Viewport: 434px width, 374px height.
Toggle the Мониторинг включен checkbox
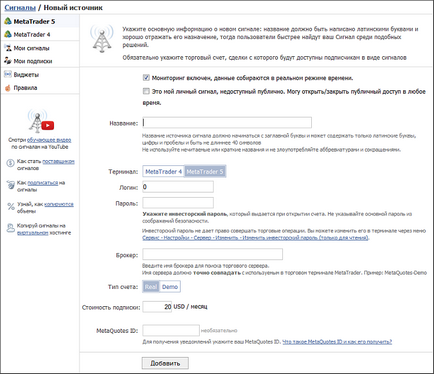[146, 78]
